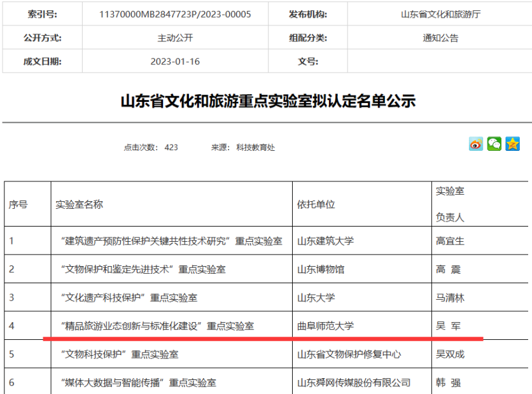The image size is (532, 394).
Task: Click the date 2023-01-16
Action: pos(175,61)
